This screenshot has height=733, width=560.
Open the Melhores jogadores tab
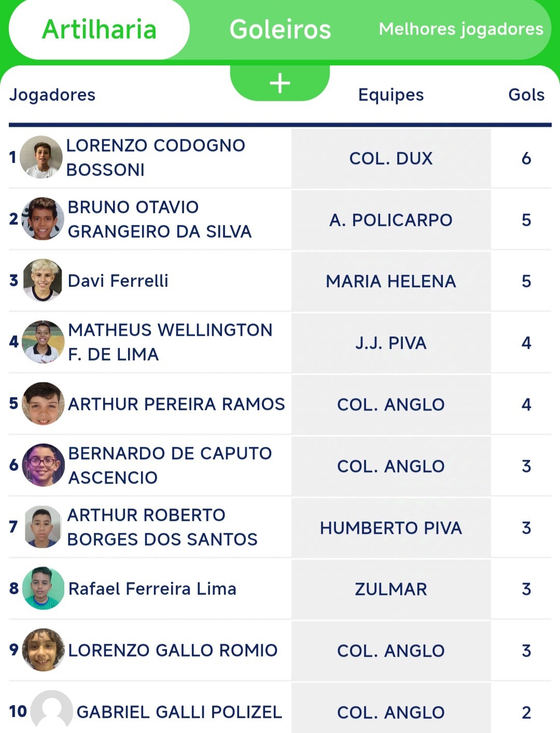461,29
